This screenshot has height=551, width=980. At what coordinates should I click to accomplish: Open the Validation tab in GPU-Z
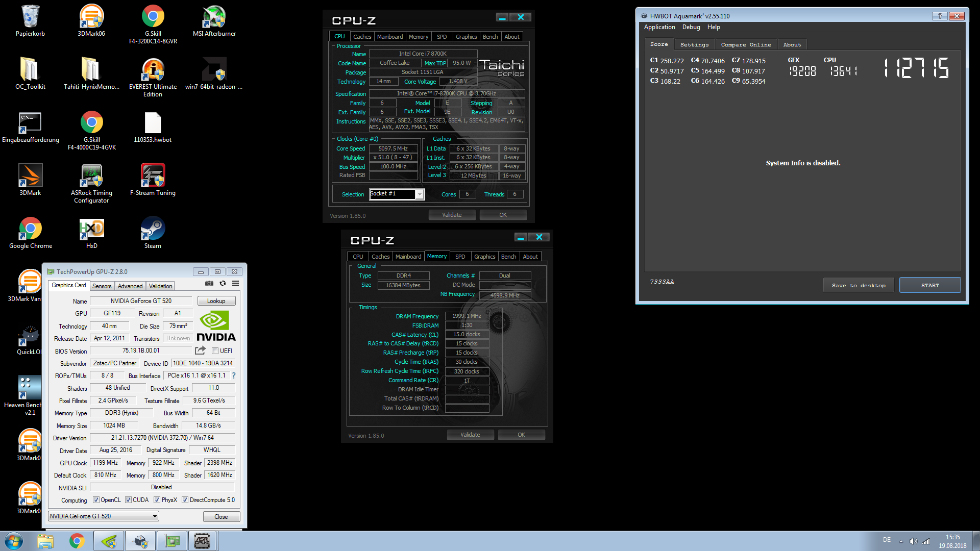pos(161,286)
